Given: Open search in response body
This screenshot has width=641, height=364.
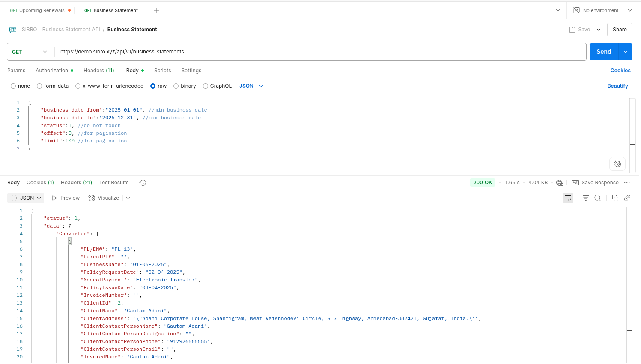Looking at the screenshot, I should coord(598,198).
